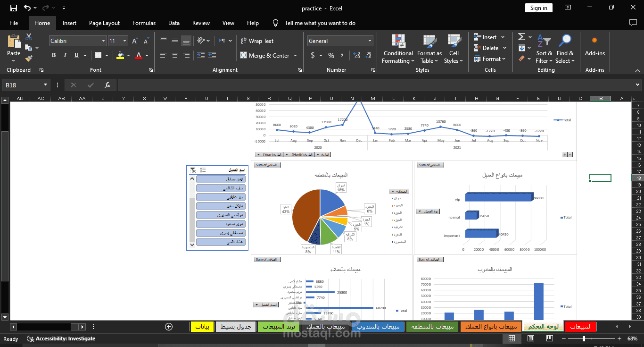Switch to the Page Layout tab
Screen dimensions: 644x347
[x=104, y=23]
